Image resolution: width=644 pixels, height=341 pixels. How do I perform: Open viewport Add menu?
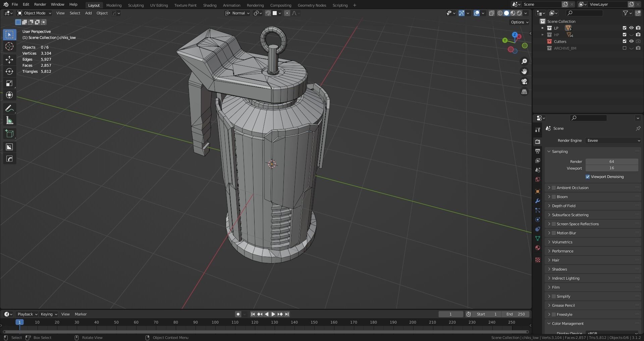click(88, 13)
